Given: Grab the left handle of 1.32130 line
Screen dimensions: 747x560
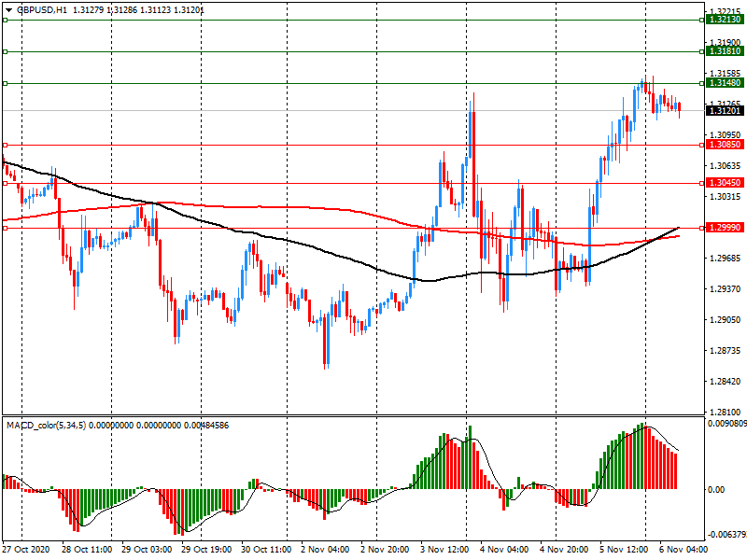Looking at the screenshot, I should 6,20.
